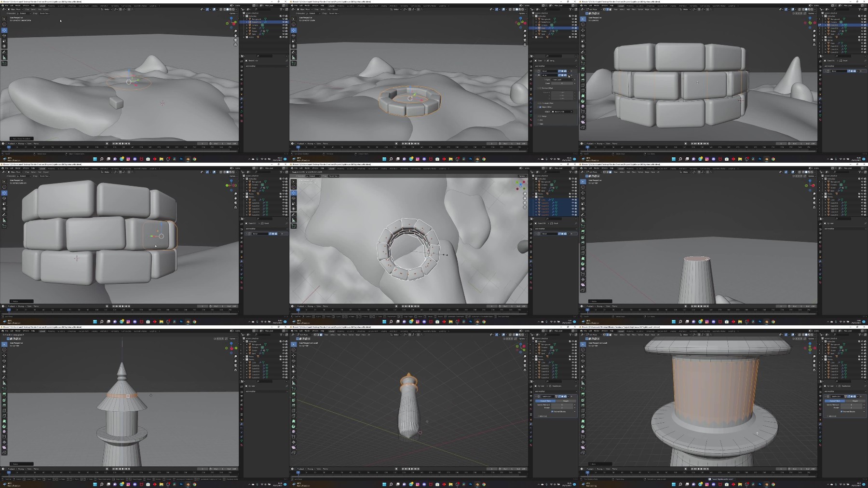Expand Merge section of the Array modifier
Screen dimensions: 868x488
[x=543, y=116]
